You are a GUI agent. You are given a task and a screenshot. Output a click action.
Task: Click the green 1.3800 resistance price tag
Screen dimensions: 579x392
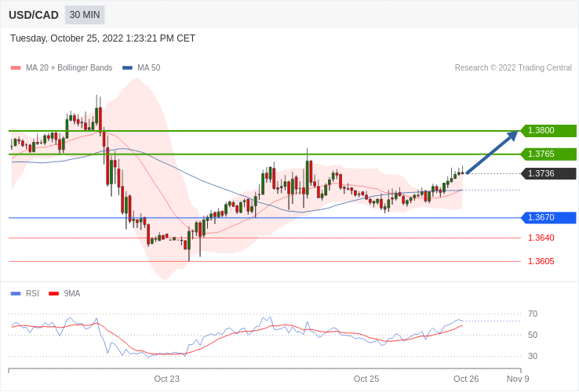pyautogui.click(x=548, y=130)
